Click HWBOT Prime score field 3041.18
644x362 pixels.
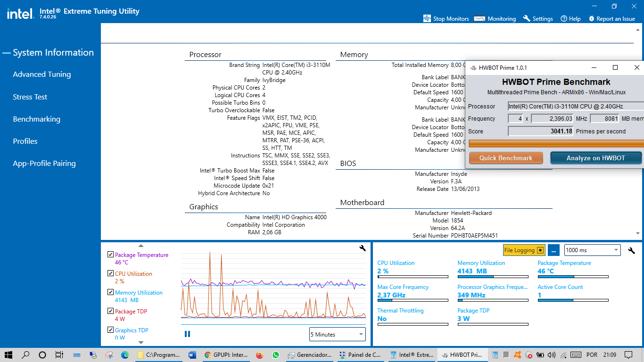[x=541, y=132]
